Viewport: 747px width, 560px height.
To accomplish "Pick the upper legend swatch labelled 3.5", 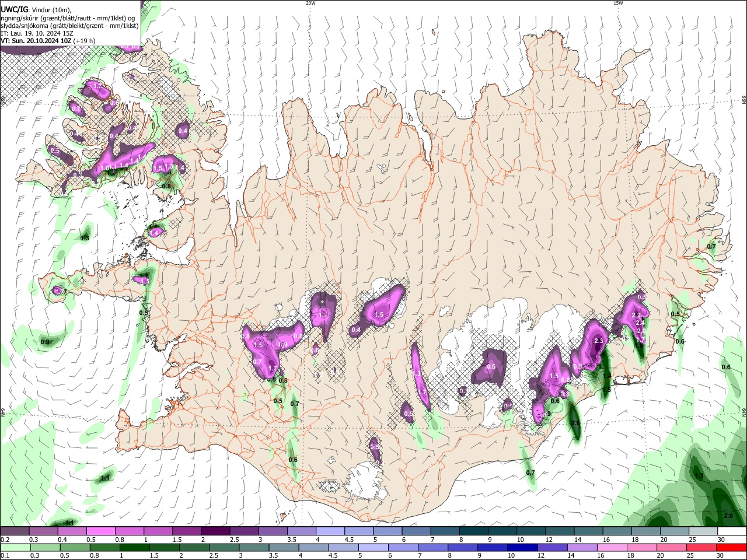I will (x=301, y=531).
